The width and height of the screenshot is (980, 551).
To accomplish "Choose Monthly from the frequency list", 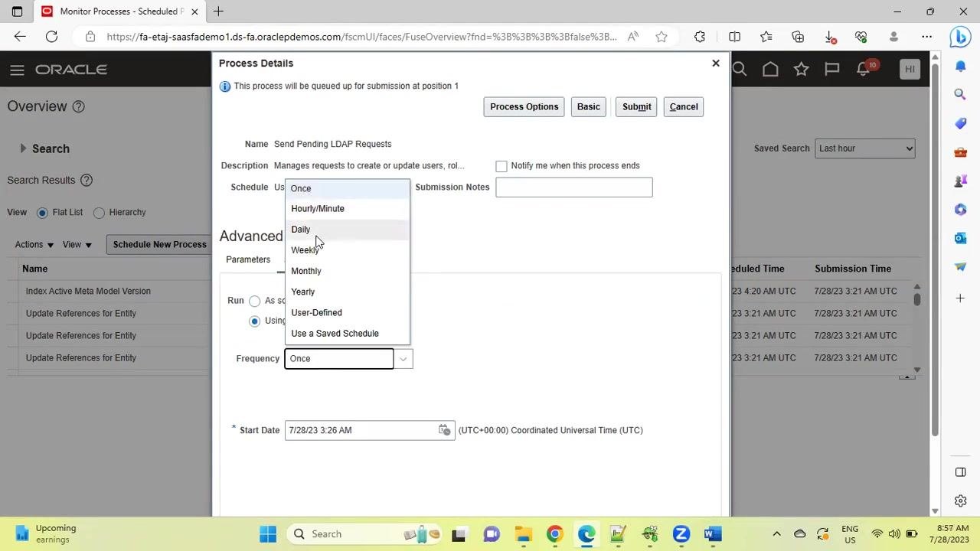I will point(348,271).
